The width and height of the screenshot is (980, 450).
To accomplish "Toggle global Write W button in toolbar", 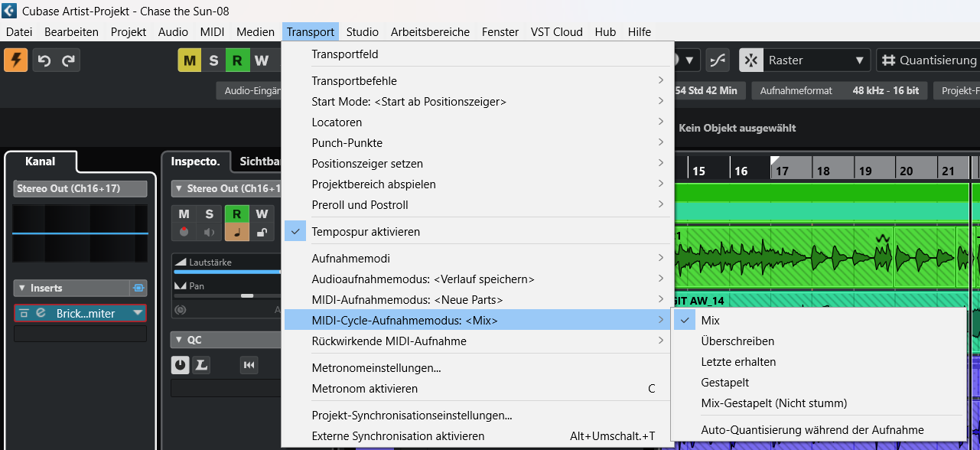I will (262, 60).
